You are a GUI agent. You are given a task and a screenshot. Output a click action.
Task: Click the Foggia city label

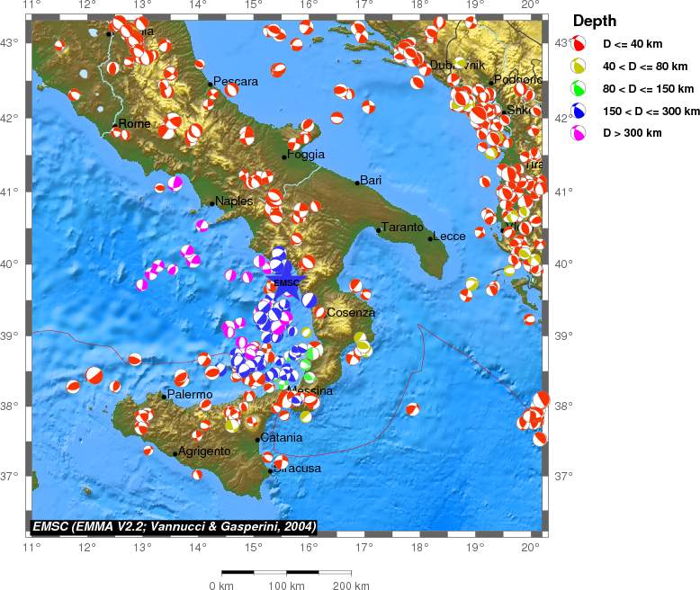[308, 155]
